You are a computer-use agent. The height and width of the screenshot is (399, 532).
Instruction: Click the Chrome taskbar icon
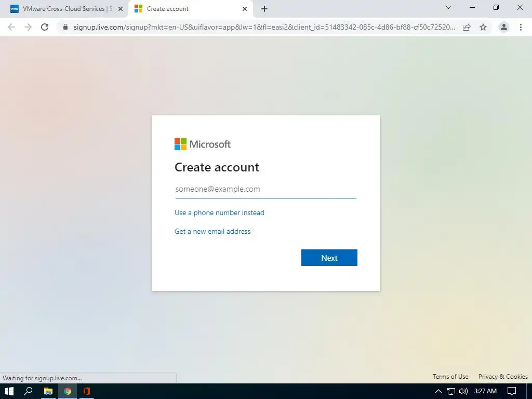[x=68, y=391]
